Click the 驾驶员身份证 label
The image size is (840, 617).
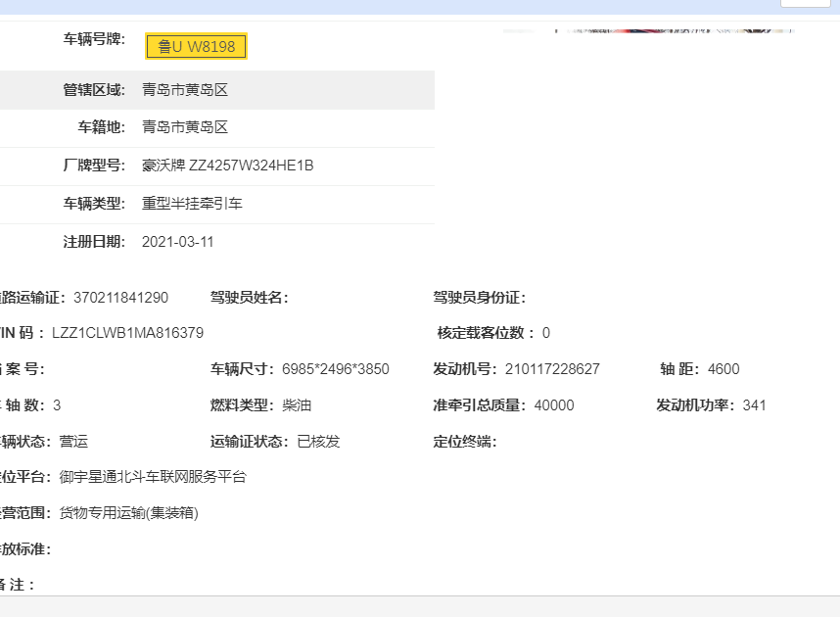(480, 298)
